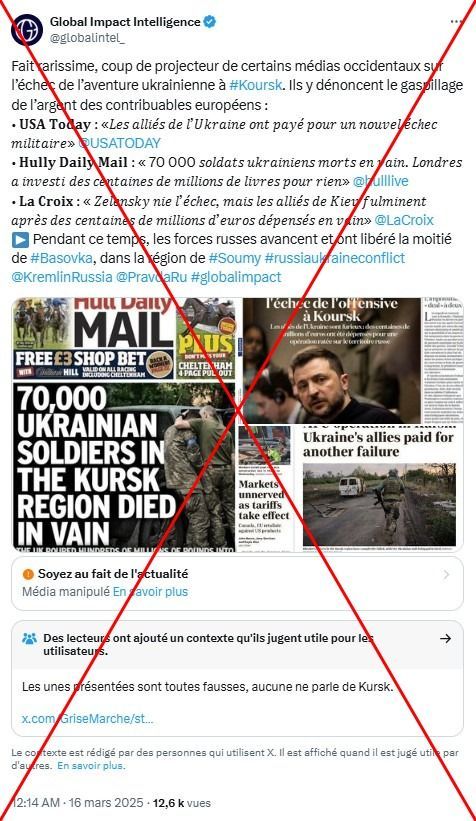Open the #globalimpact hashtag
Image resolution: width=476 pixels, height=821 pixels.
point(236,277)
